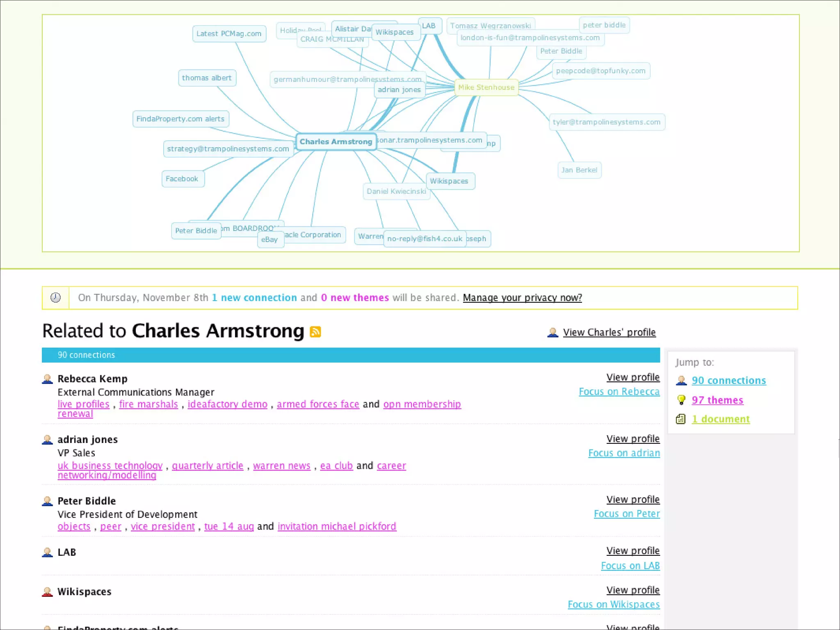Click person icon beside Rebecca Kemp
The width and height of the screenshot is (840, 630).
tap(48, 379)
